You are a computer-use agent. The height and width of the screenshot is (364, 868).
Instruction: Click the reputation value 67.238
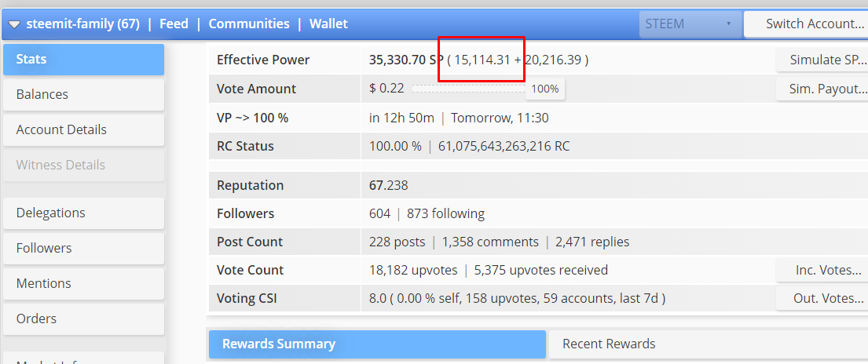pos(389,185)
